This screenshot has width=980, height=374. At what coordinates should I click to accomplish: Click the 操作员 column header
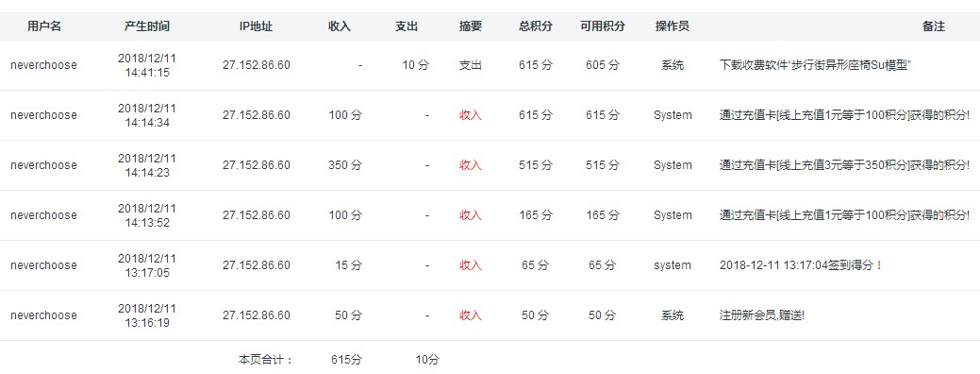[673, 26]
